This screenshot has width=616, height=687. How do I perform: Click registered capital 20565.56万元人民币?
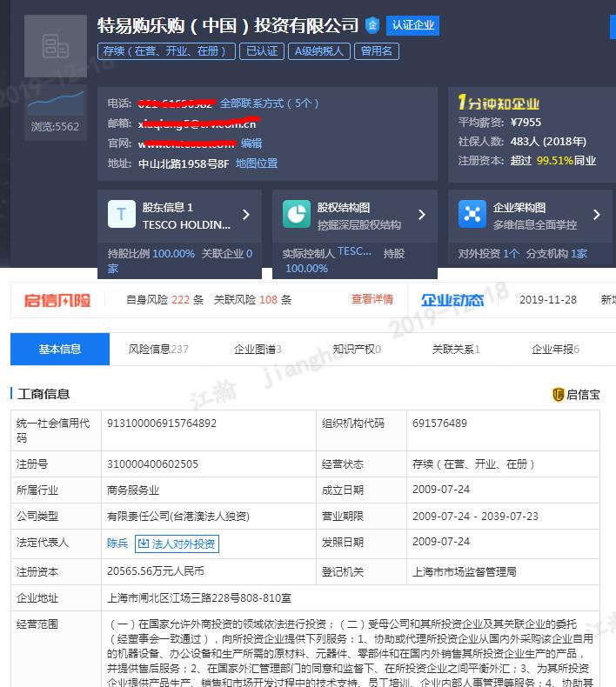tap(156, 570)
